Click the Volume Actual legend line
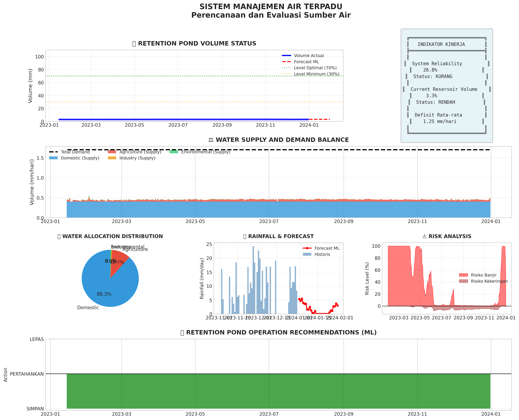 (286, 56)
